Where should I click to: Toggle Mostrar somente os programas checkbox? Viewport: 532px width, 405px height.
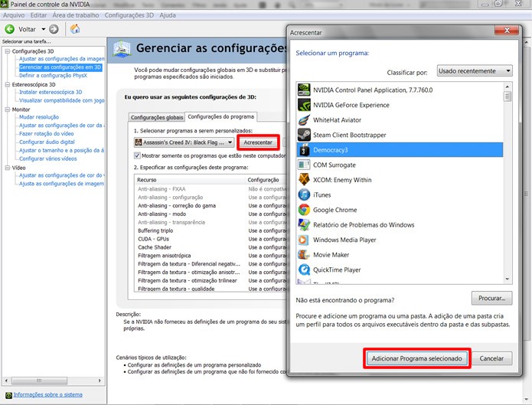pyautogui.click(x=137, y=155)
